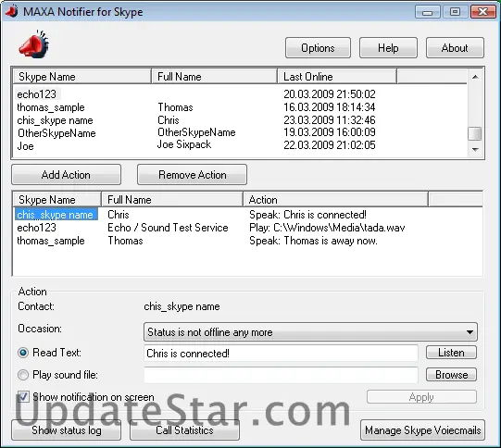Click last online '19.03.2009 16:00:09' cell
501x448 pixels.
coord(330,132)
